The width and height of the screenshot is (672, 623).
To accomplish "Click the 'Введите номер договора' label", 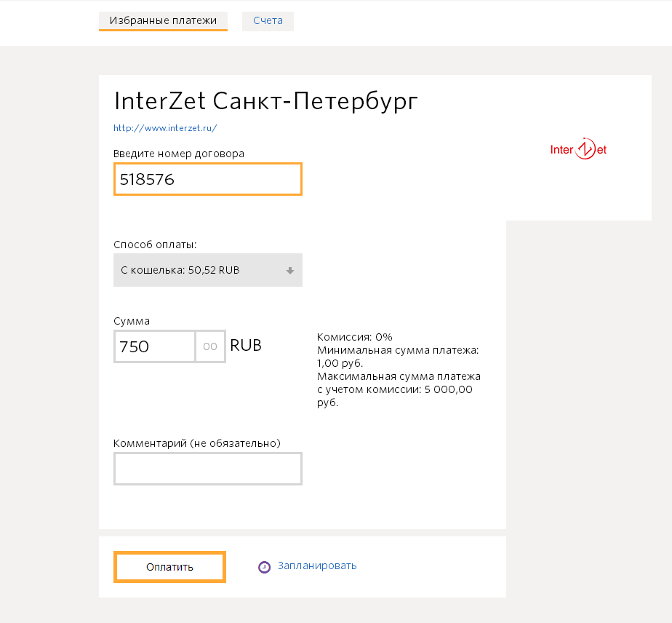I will [179, 154].
